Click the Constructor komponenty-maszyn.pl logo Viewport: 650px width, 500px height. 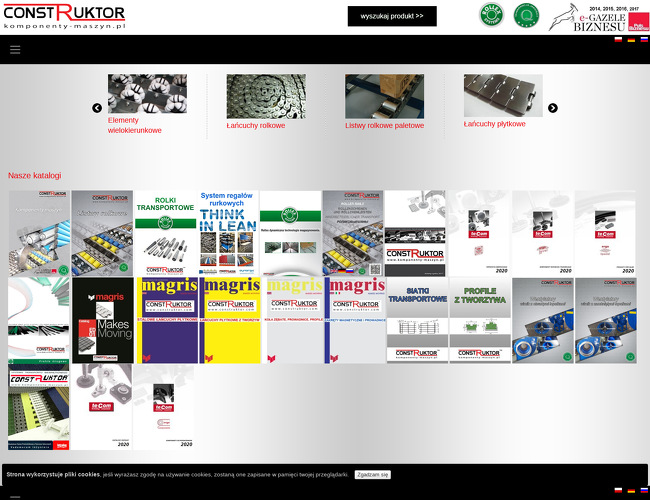click(64, 17)
